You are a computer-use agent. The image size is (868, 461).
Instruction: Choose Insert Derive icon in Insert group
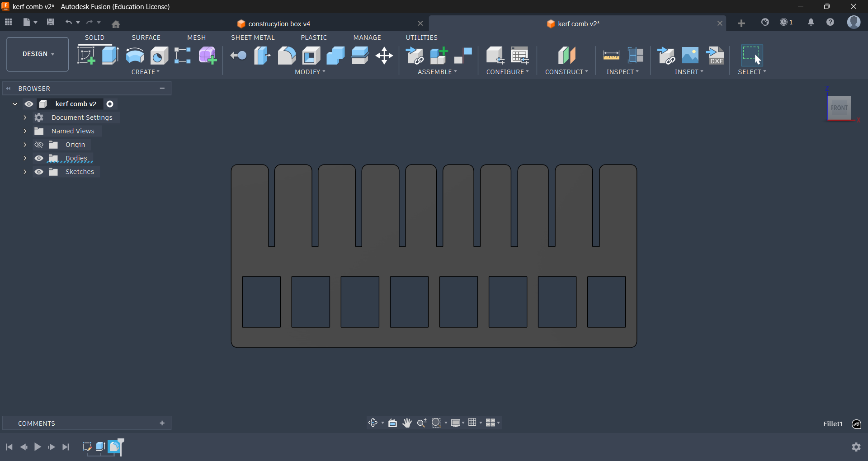[x=666, y=56]
